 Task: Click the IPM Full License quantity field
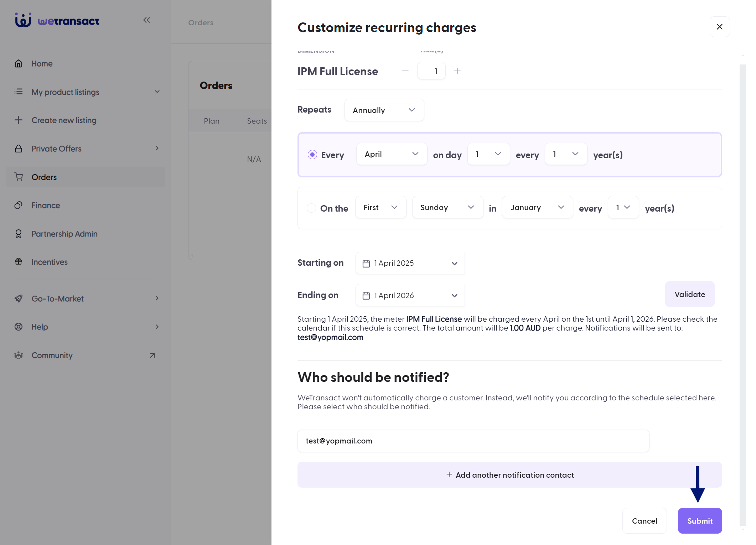pos(431,71)
